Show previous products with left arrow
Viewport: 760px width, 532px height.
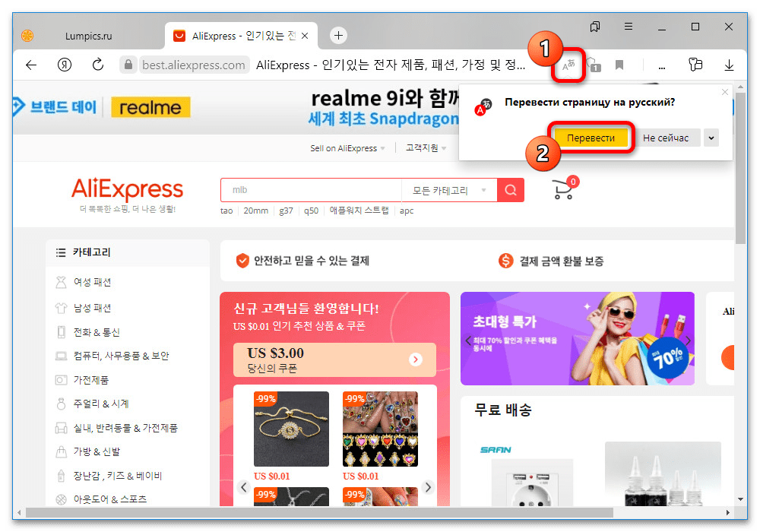click(x=244, y=487)
